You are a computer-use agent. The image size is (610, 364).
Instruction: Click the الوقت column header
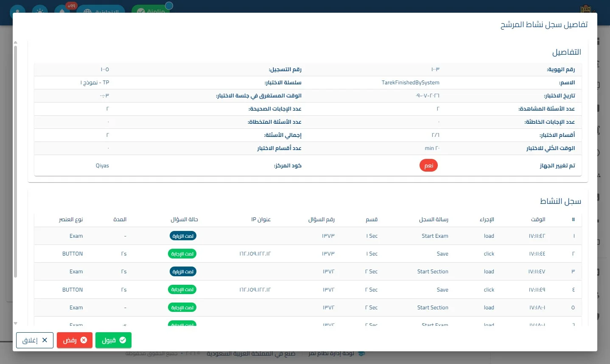pyautogui.click(x=538, y=220)
